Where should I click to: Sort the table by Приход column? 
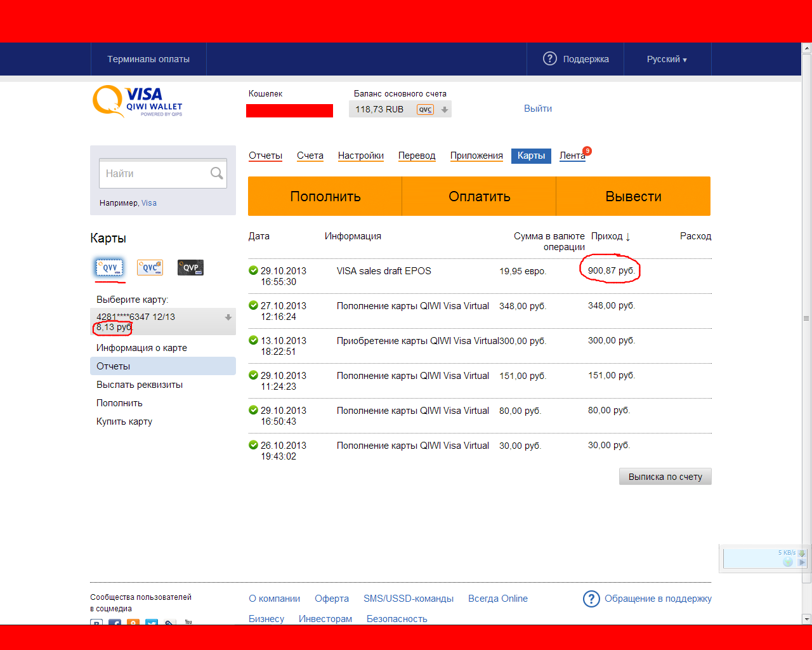(x=611, y=236)
